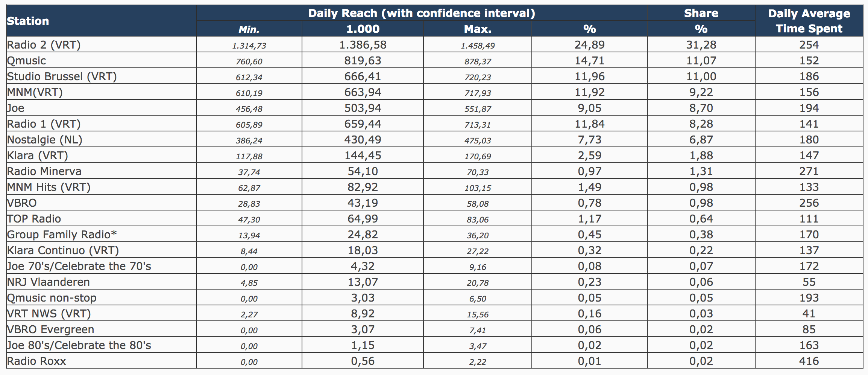Click the Max. column header
This screenshot has width=868, height=375.
(478, 29)
